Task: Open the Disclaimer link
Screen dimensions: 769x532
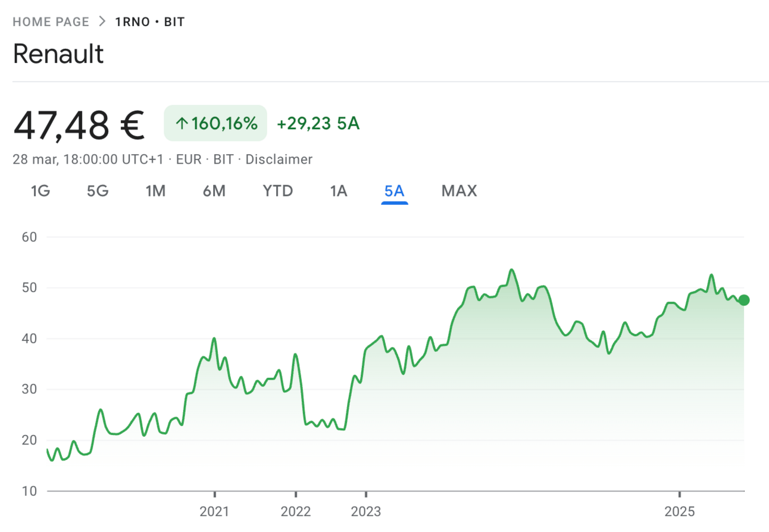Action: coord(279,159)
